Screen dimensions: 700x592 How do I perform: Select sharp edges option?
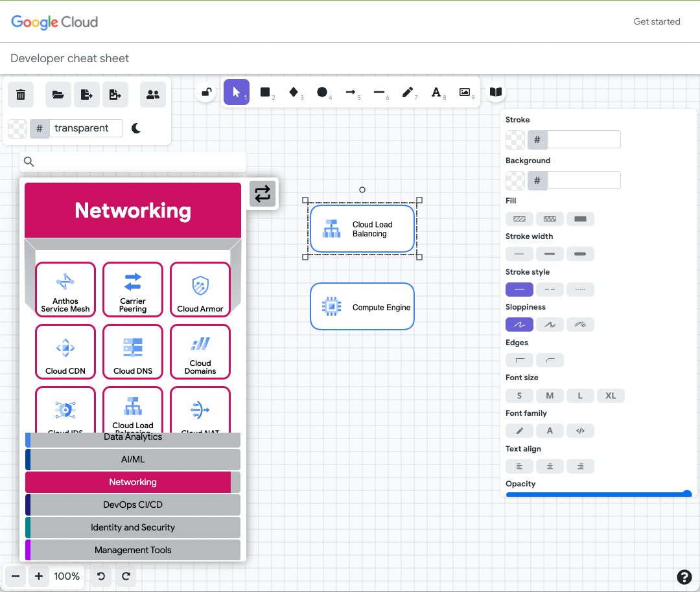pos(519,360)
